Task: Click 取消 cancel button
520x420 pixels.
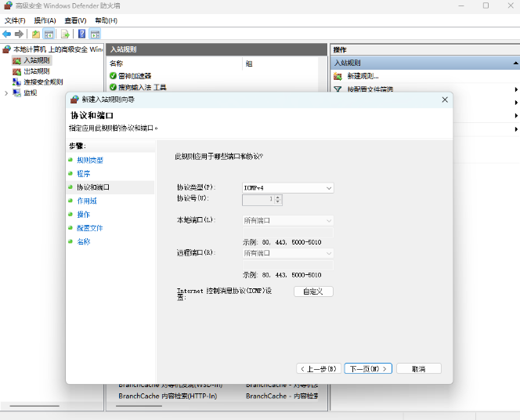Action: click(418, 369)
